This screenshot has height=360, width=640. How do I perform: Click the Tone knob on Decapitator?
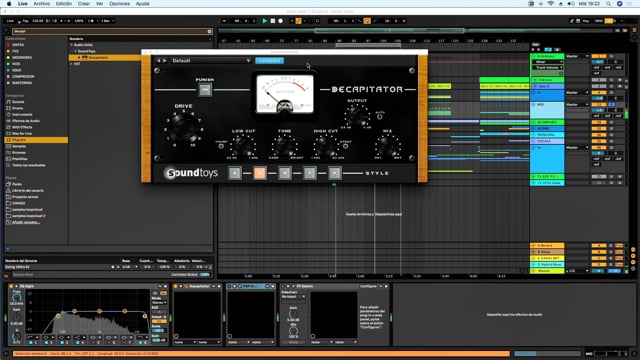284,144
